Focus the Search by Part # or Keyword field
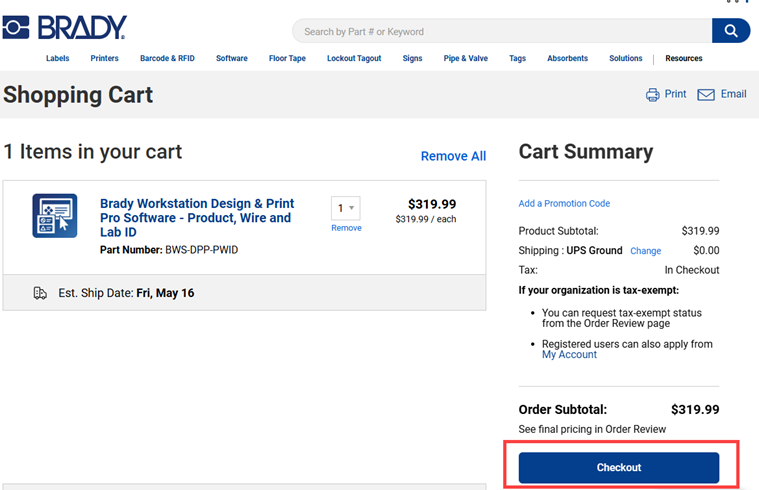Screen dimensions: 759x490 pos(502,31)
